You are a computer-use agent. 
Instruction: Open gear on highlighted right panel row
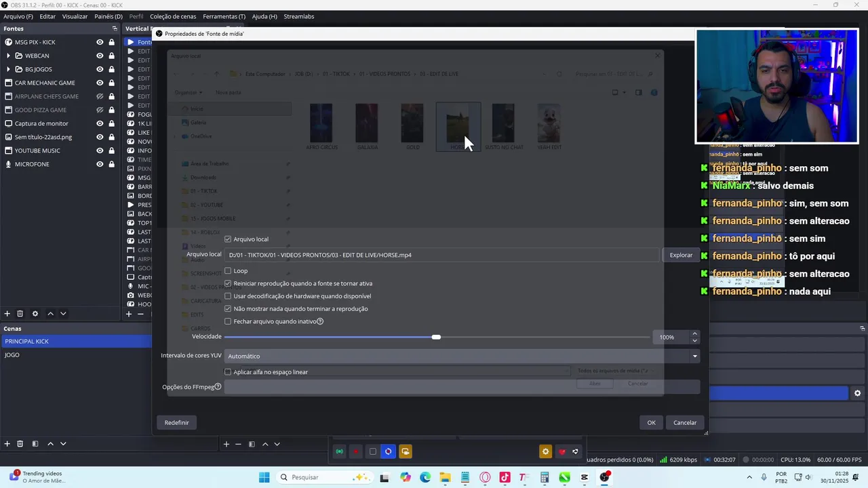tap(857, 393)
